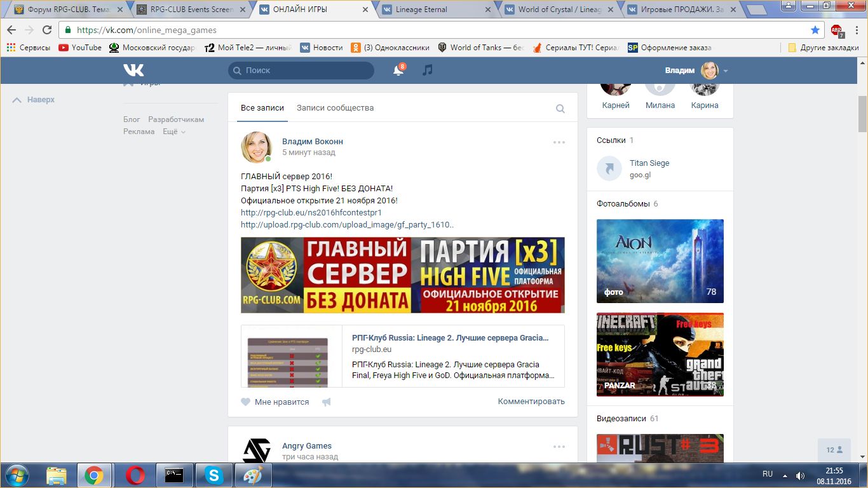Toggle the RU keyboard language indicator
The width and height of the screenshot is (868, 488).
point(768,474)
